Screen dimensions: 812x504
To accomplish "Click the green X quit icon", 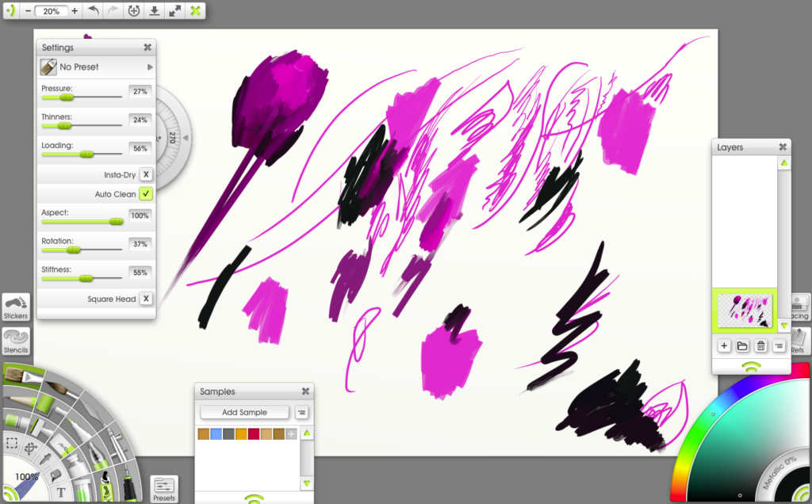I will (195, 10).
